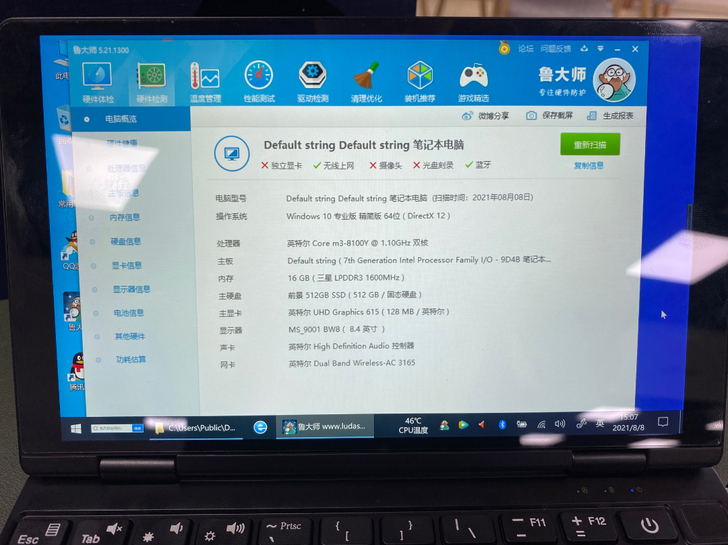
Task: Click the gold medal icon in title bar
Action: pos(504,48)
